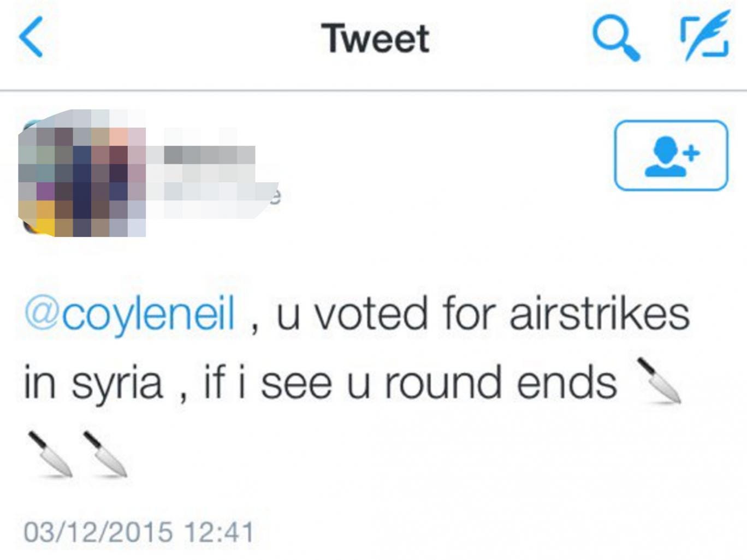Click the tweet time "12:41"
The image size is (747, 560).
pos(219,532)
